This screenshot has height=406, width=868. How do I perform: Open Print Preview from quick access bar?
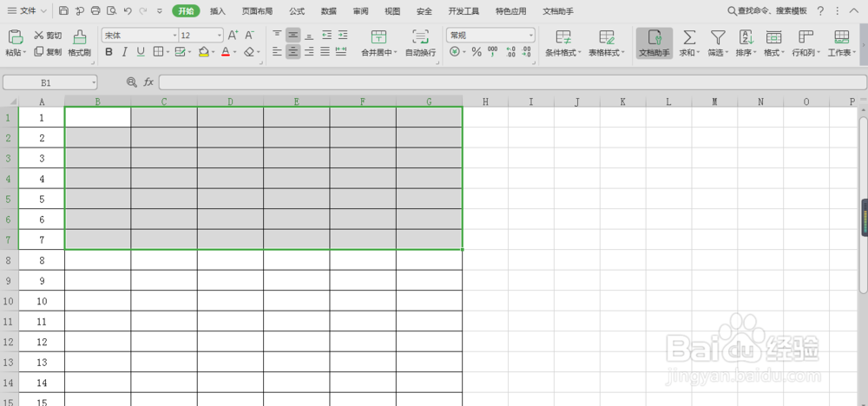tap(112, 10)
